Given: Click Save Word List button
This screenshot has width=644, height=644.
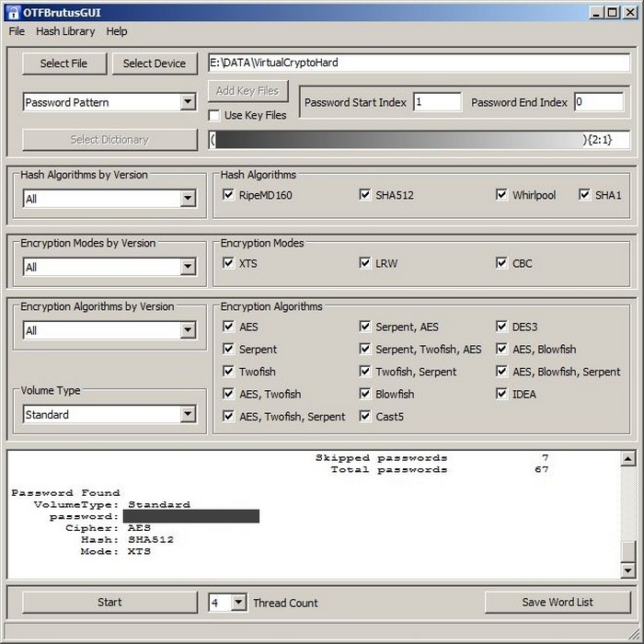Looking at the screenshot, I should [557, 602].
